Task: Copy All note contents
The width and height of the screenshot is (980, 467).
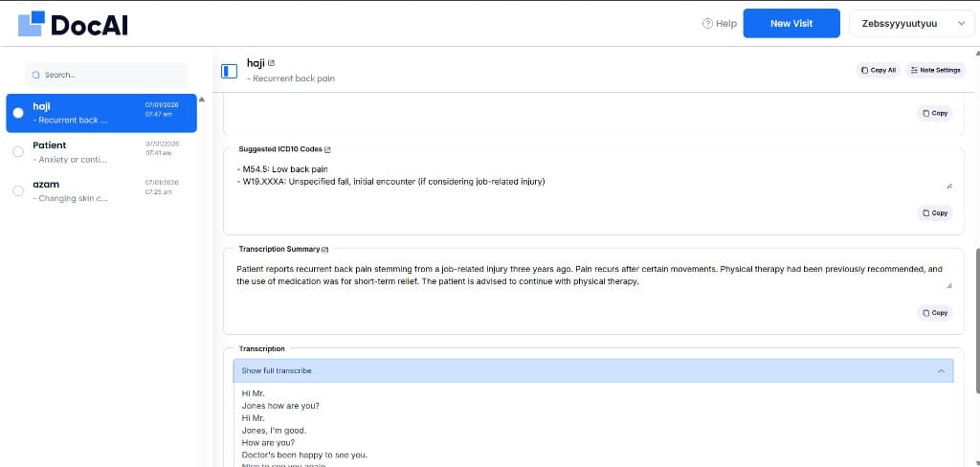Action: 879,70
